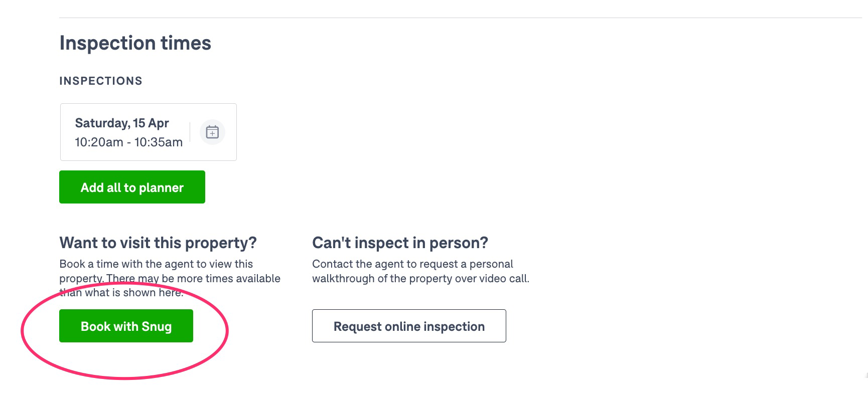The width and height of the screenshot is (868, 401).
Task: Click the word 'planner' on the green button
Action: (x=161, y=188)
